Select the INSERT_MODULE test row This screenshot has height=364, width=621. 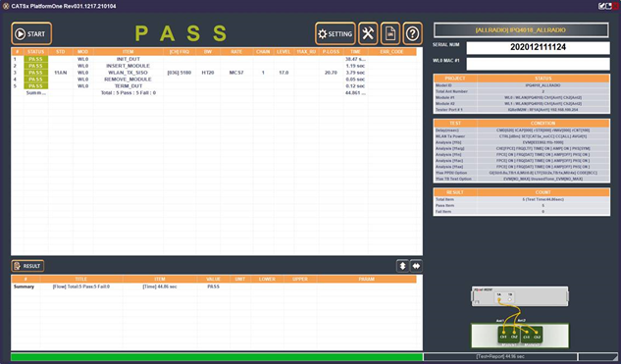point(214,66)
